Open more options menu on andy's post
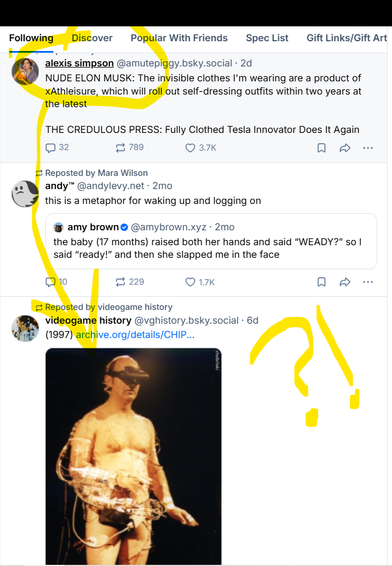Viewport: 392px width, 566px height. [x=368, y=282]
